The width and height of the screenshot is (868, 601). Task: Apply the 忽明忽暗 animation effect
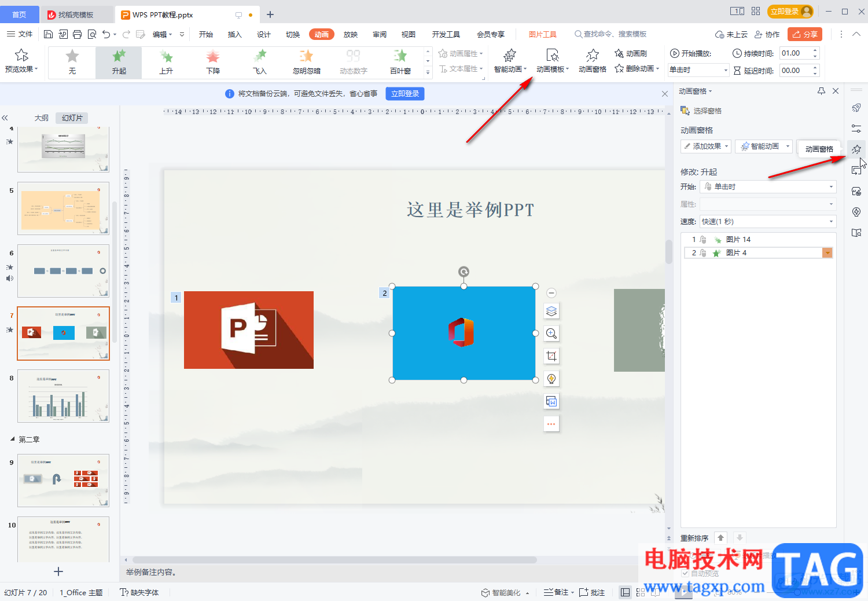click(x=307, y=62)
